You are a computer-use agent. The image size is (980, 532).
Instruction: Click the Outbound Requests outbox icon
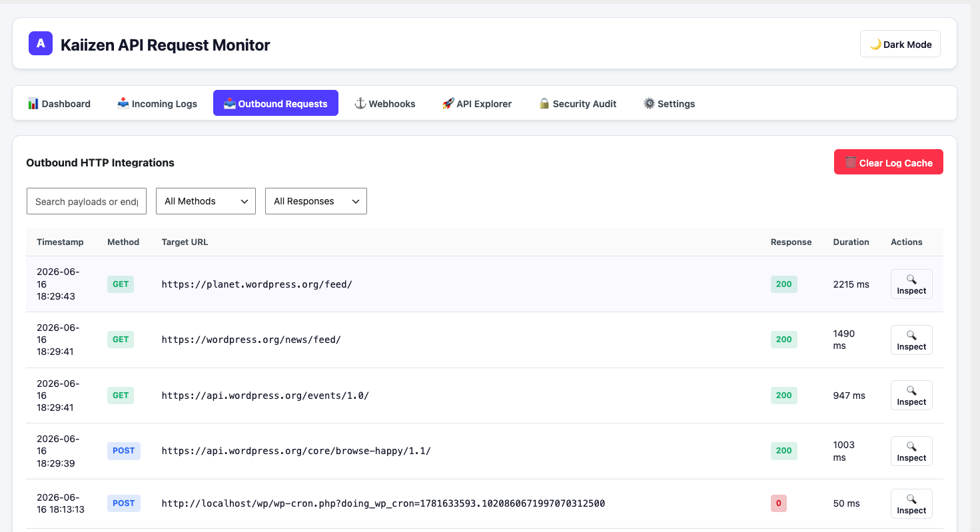[230, 103]
